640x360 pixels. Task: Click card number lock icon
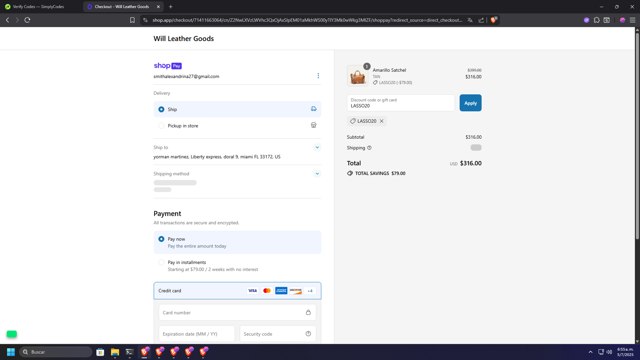pyautogui.click(x=308, y=312)
